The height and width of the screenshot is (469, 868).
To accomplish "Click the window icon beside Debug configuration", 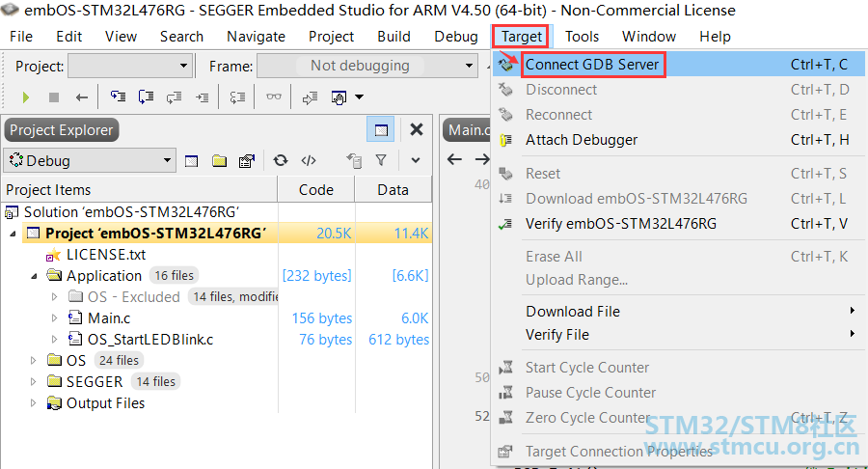I will [192, 161].
